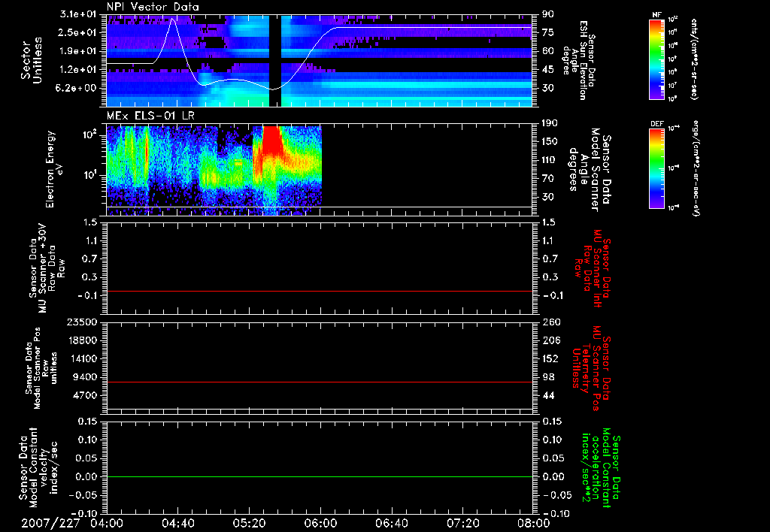Click the black data gap band in NPI panel

(x=275, y=60)
